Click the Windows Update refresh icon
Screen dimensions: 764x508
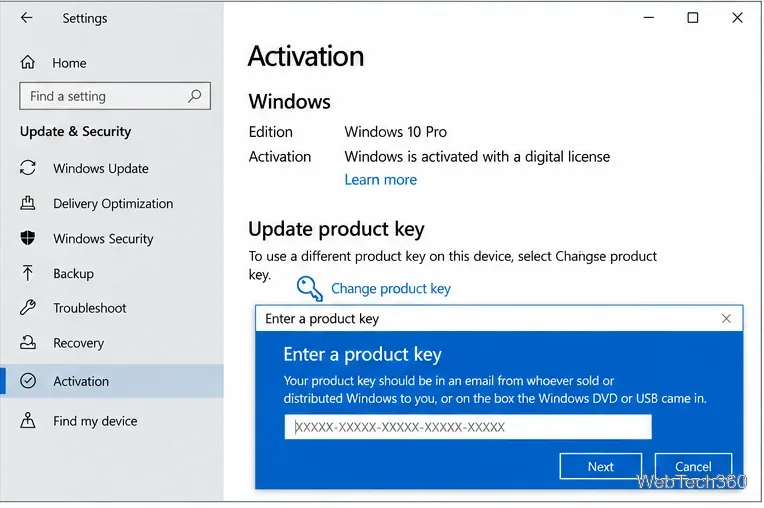pos(28,168)
